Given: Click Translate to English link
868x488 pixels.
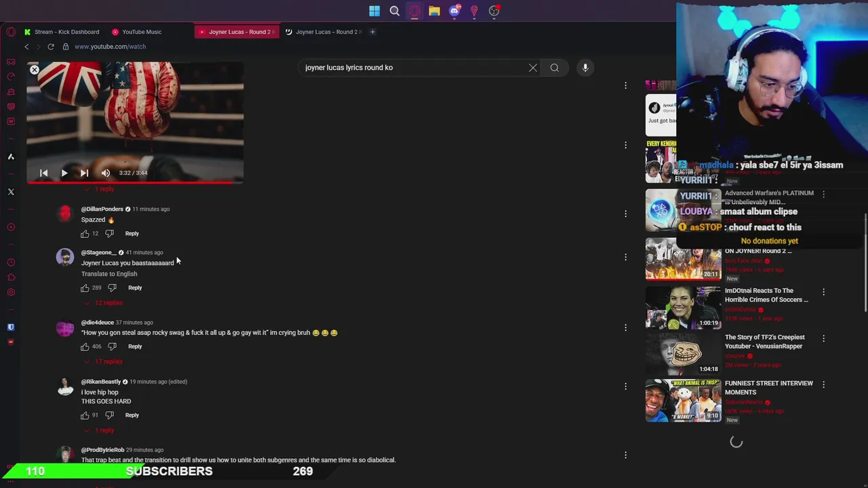Looking at the screenshot, I should (x=109, y=274).
